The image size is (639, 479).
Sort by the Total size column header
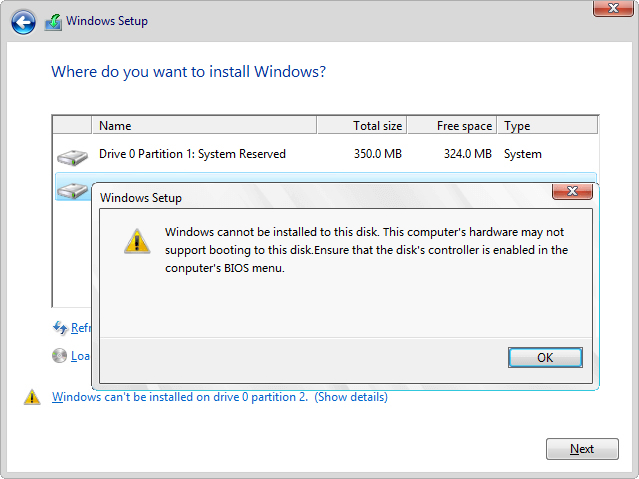(x=362, y=125)
